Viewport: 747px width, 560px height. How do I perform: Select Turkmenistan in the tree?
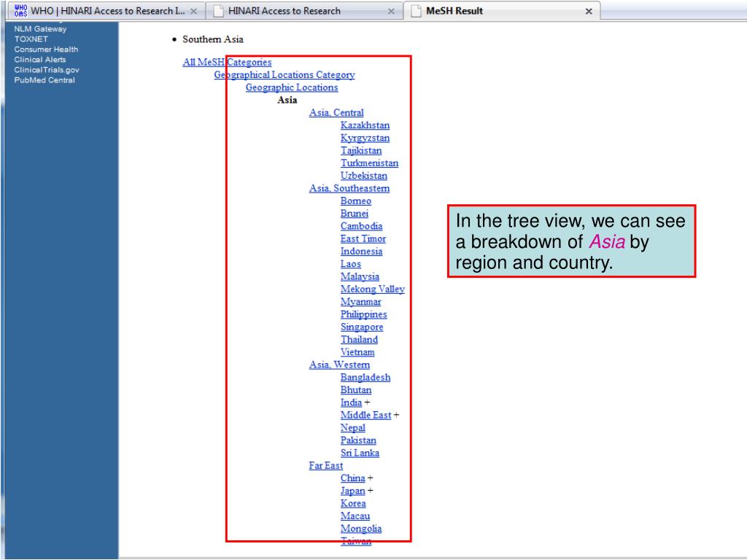click(x=369, y=163)
